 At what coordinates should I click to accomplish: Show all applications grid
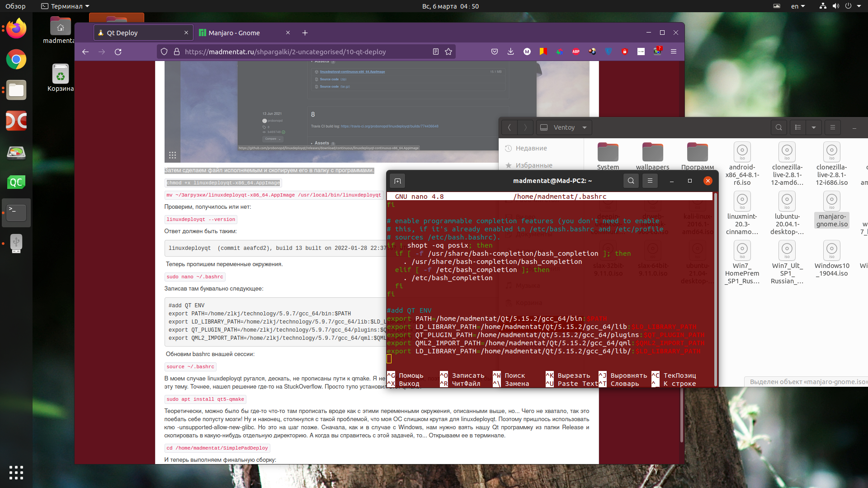point(16,472)
